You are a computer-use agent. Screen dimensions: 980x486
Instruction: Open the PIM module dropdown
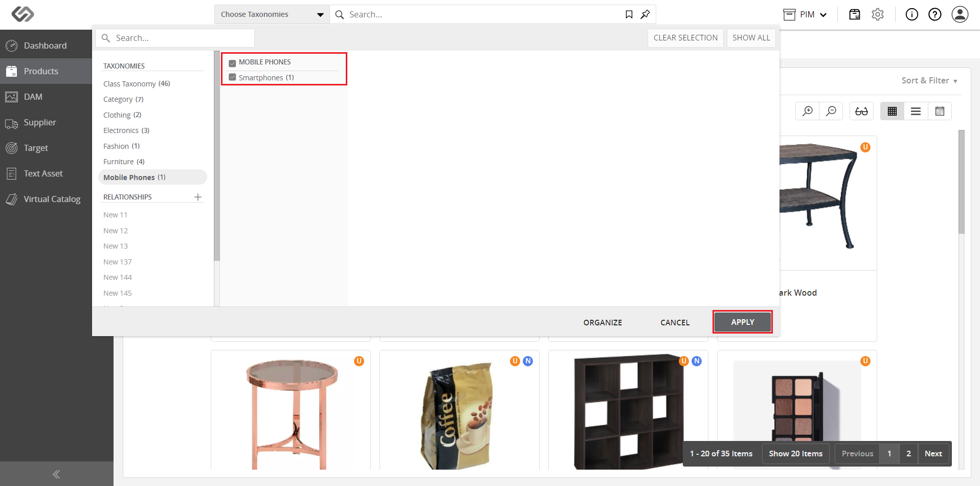pyautogui.click(x=806, y=14)
